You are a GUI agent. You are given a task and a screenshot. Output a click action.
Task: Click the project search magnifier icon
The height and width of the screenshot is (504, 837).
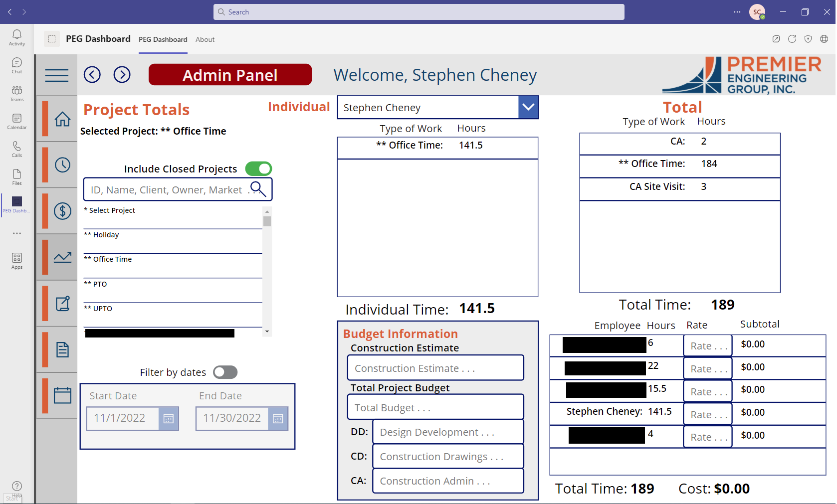click(259, 189)
